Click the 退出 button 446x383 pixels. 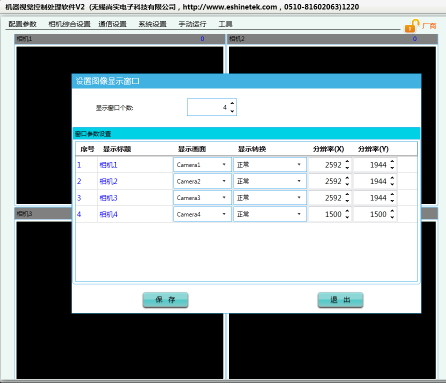340,300
